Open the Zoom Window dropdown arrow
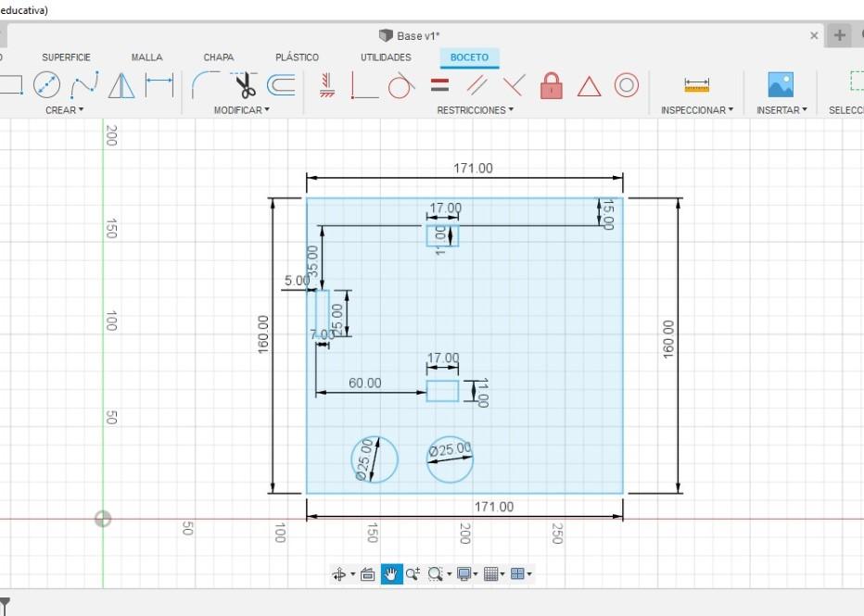The width and height of the screenshot is (864, 616). point(449,574)
